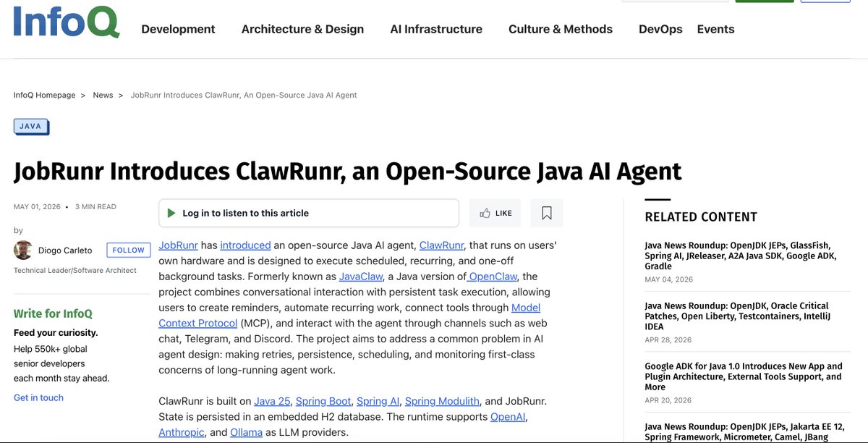Open the Java 25 link
The image size is (868, 443).
coord(272,401)
